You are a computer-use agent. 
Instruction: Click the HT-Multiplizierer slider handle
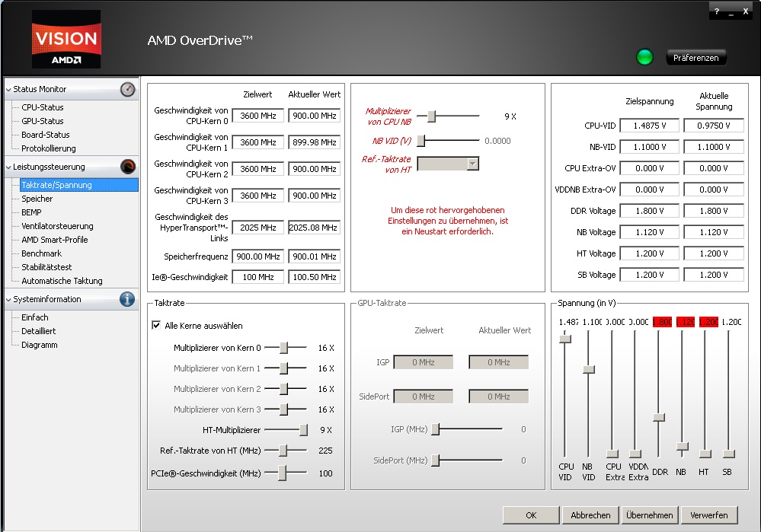(303, 430)
